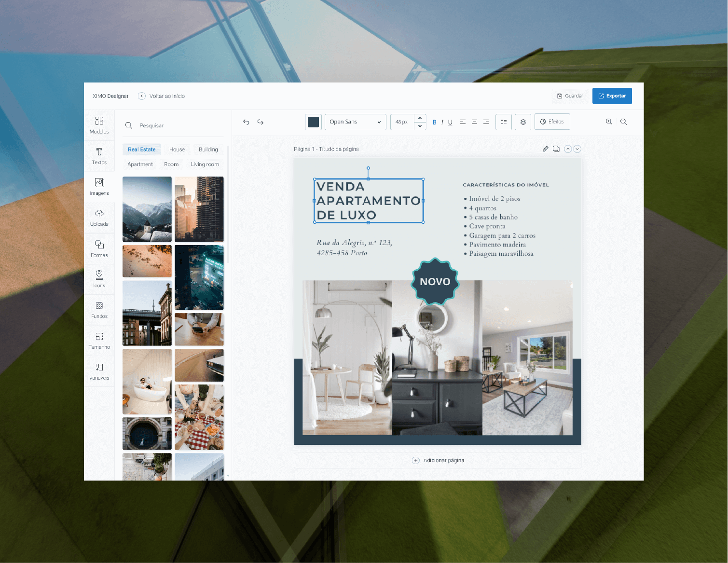Move page down with chevron button
The height and width of the screenshot is (563, 728).
pyautogui.click(x=577, y=149)
